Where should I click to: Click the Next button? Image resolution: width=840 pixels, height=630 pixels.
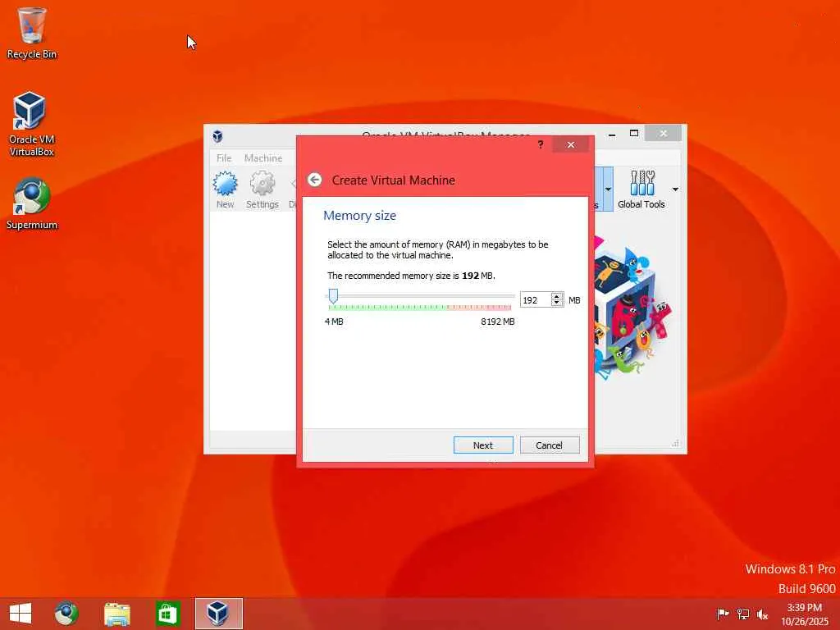tap(482, 445)
